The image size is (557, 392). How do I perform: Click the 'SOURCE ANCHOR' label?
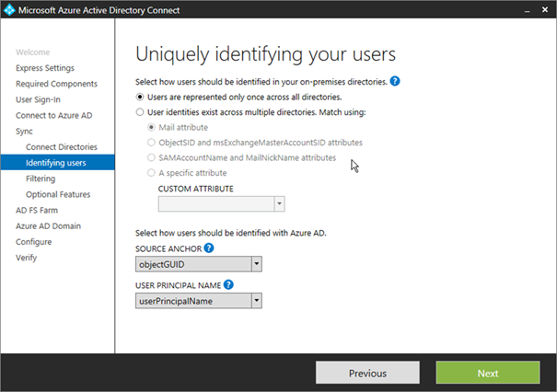(x=168, y=248)
